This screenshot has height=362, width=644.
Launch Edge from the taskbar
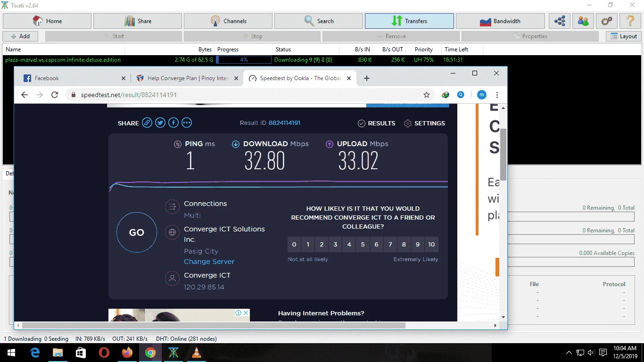click(x=35, y=353)
